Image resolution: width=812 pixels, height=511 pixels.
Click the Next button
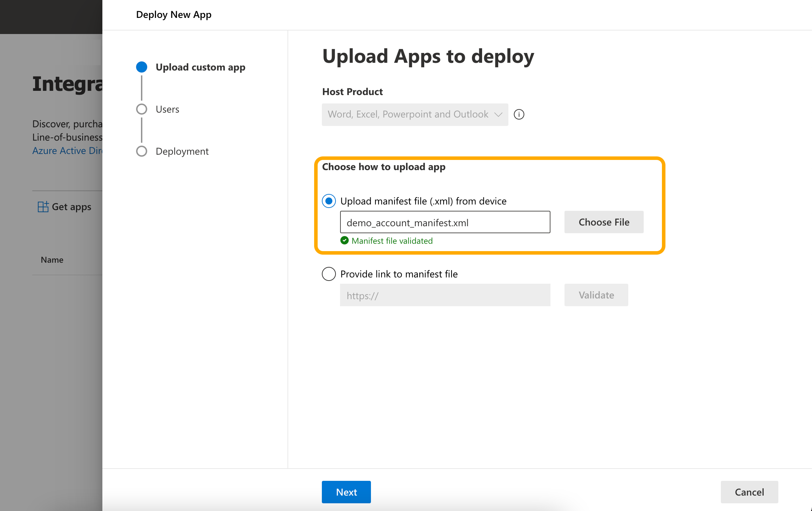[346, 492]
